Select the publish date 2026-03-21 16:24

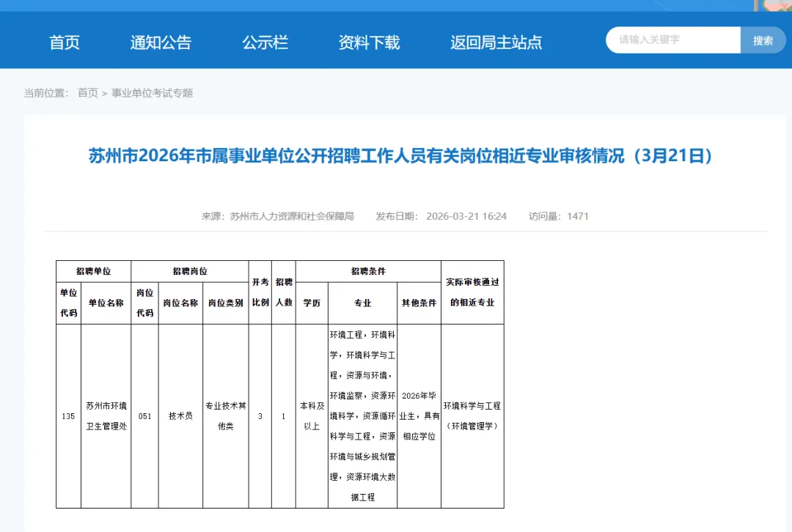click(x=466, y=216)
